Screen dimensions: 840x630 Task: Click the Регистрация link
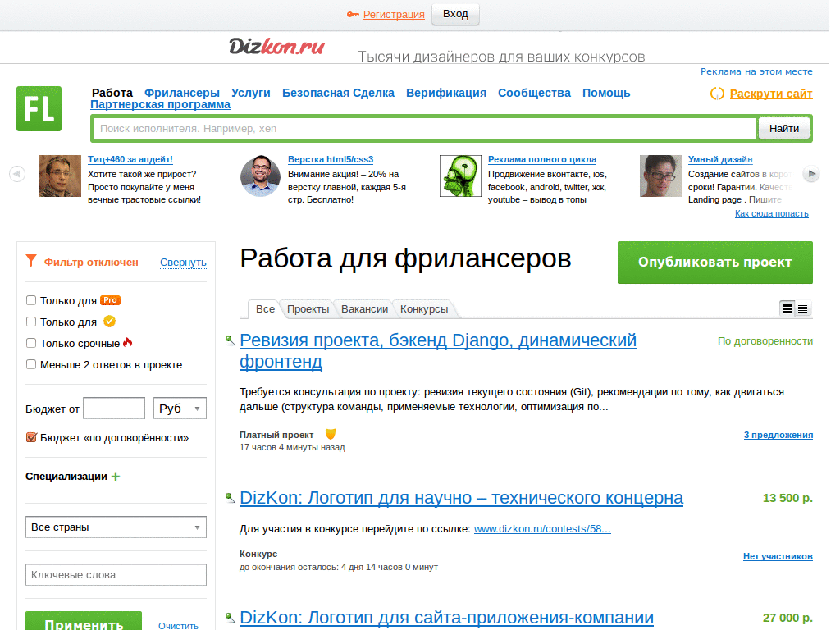[394, 15]
